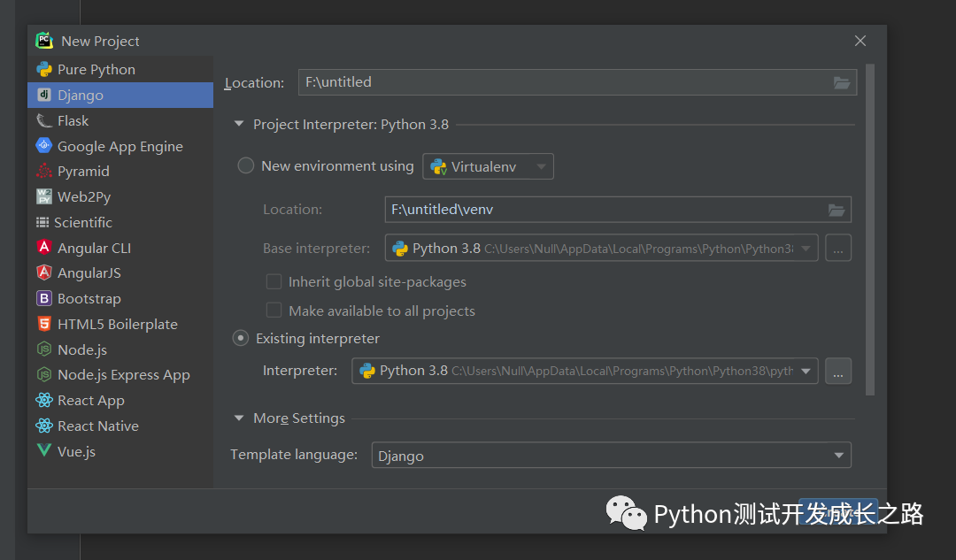Check Make available to all projects
This screenshot has width=956, height=560.
(x=274, y=311)
